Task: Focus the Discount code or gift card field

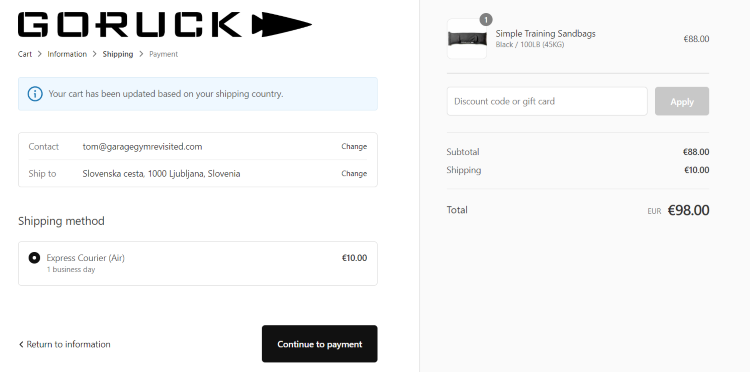Action: [x=547, y=101]
